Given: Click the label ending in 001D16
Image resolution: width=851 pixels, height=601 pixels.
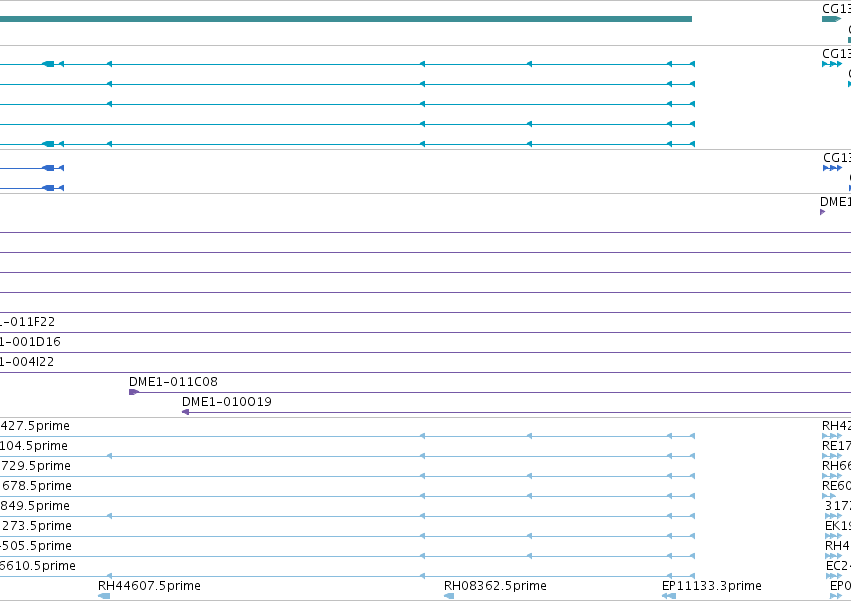Looking at the screenshot, I should pos(30,342).
